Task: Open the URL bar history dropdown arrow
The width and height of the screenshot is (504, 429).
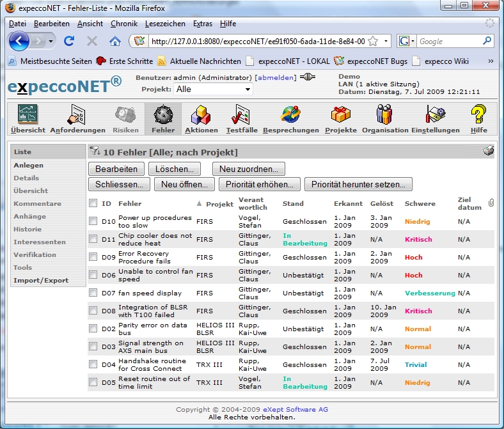Action: [x=386, y=41]
